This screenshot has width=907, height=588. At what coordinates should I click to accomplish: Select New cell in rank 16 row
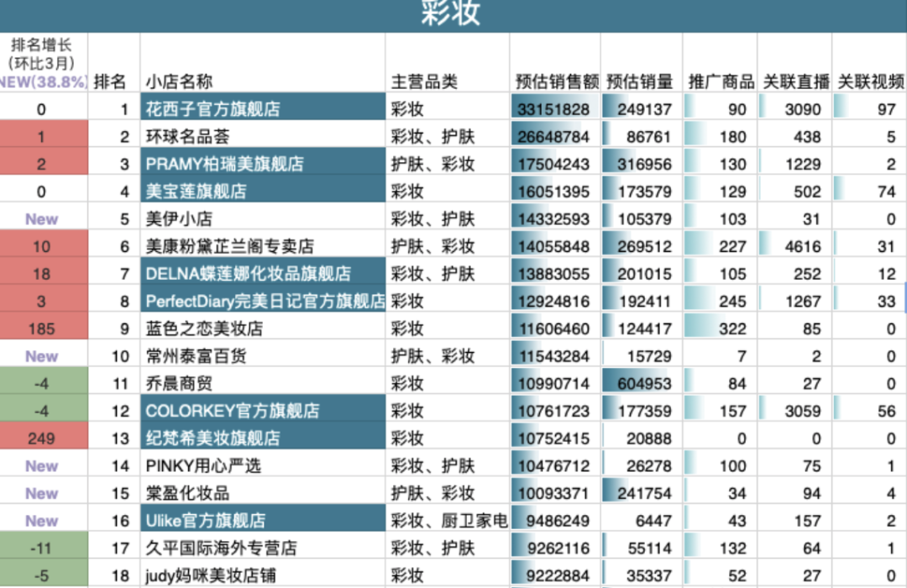tap(42, 520)
